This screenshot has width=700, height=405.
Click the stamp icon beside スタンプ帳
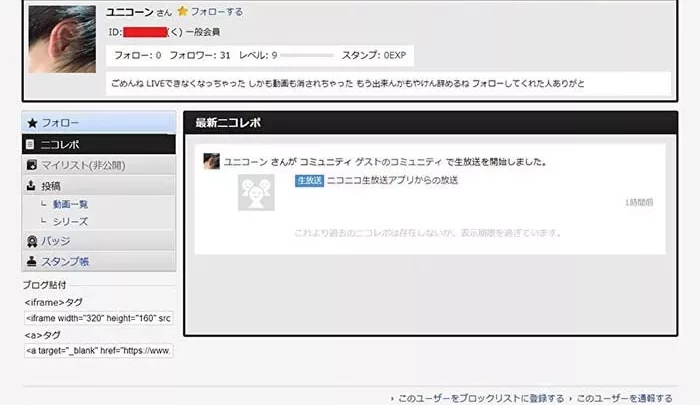pyautogui.click(x=31, y=261)
